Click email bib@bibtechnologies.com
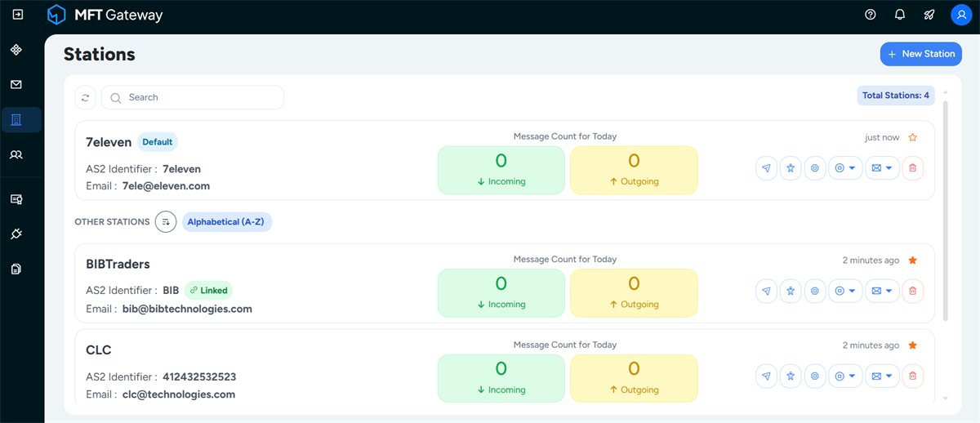Viewport: 980px width, 423px height. [187, 309]
